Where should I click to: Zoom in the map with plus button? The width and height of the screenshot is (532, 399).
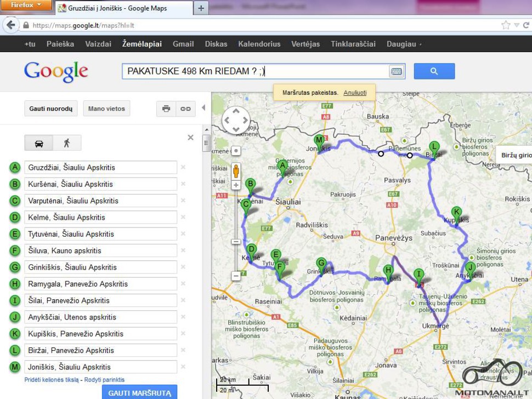[236, 185]
